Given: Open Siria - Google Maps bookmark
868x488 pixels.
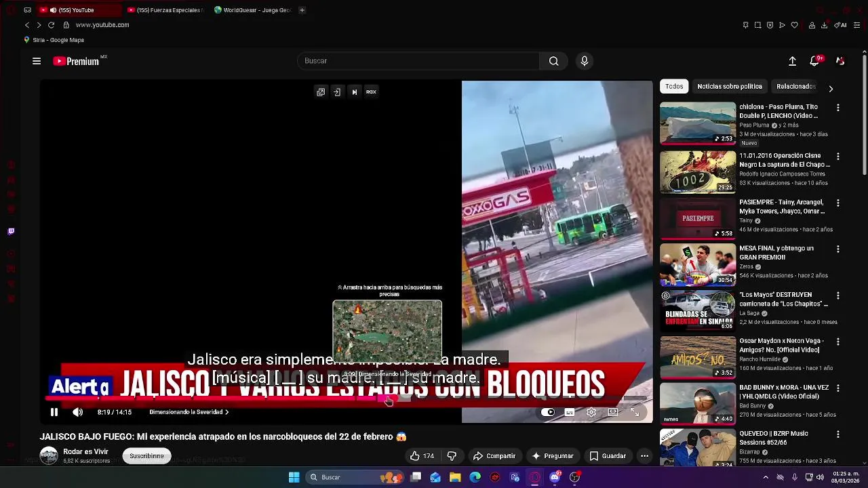Looking at the screenshot, I should (54, 40).
